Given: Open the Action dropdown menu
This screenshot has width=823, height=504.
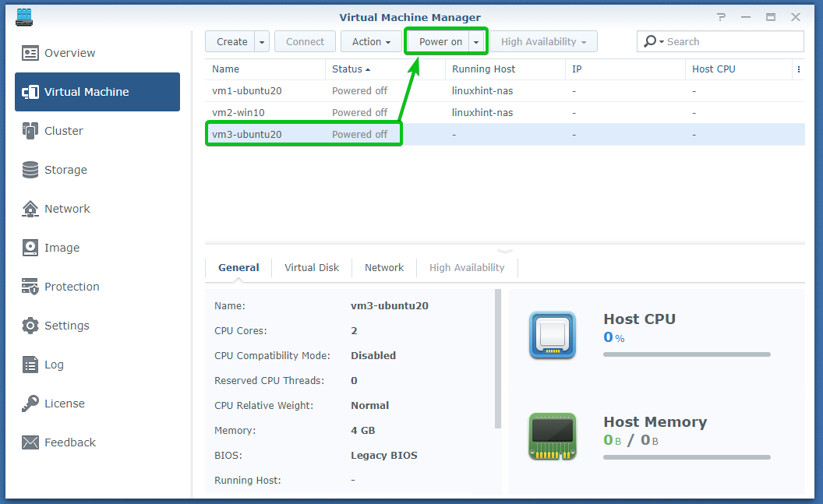Looking at the screenshot, I should coord(371,42).
